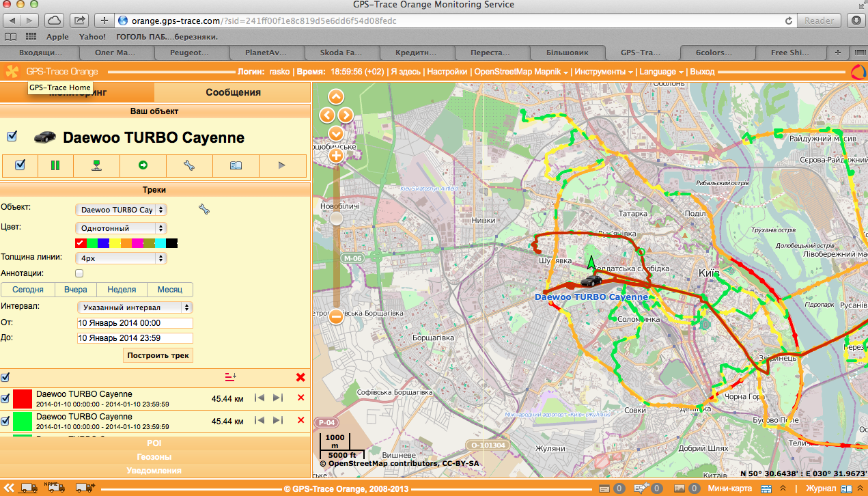Untick the checkbox next to the car heading
868x496 pixels.
12,137
